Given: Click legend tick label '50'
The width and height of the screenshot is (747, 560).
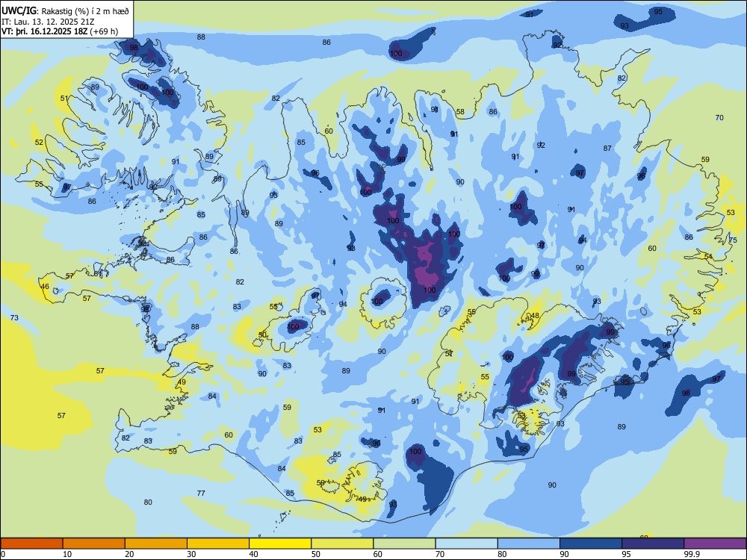Looking at the screenshot, I should click(x=316, y=554).
